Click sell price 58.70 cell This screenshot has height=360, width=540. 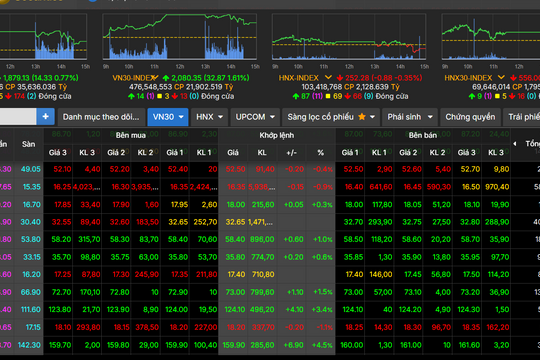point(470,239)
